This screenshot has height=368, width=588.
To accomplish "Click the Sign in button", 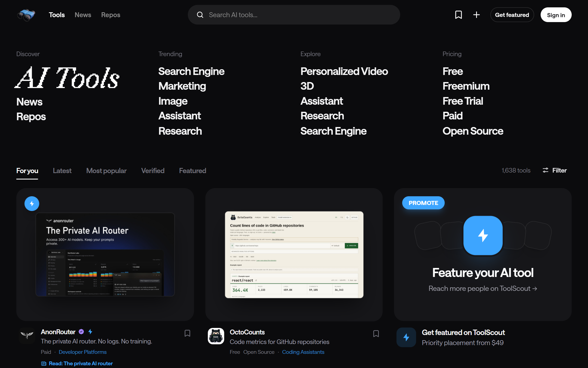I will pyautogui.click(x=556, y=15).
